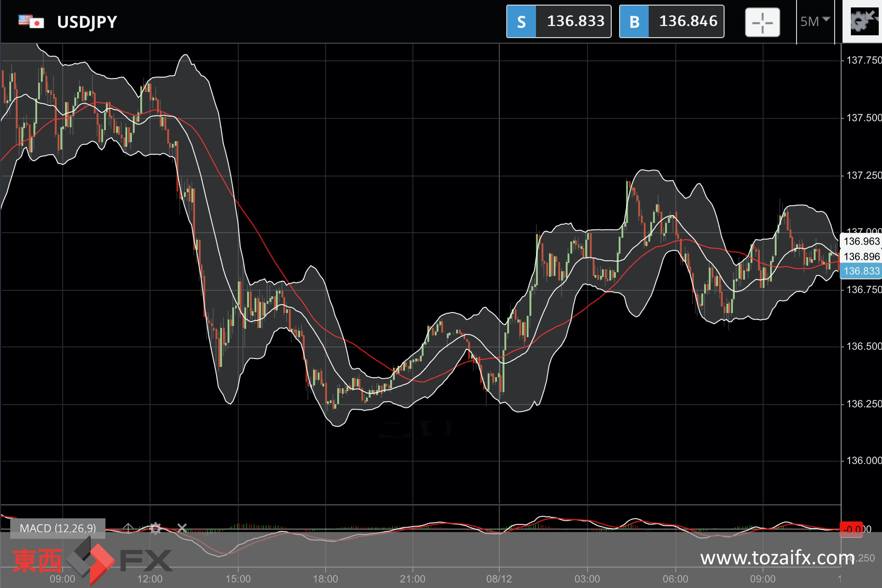Viewport: 882px width, 588px height.
Task: Toggle the crosshair cursor button
Action: [x=762, y=22]
